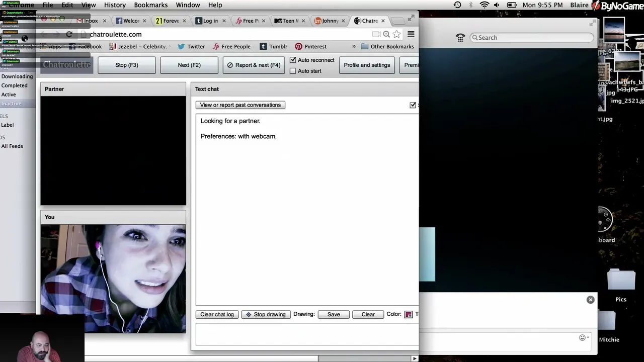Close the Chatroulette browser tab
This screenshot has width=644, height=362.
click(x=383, y=21)
